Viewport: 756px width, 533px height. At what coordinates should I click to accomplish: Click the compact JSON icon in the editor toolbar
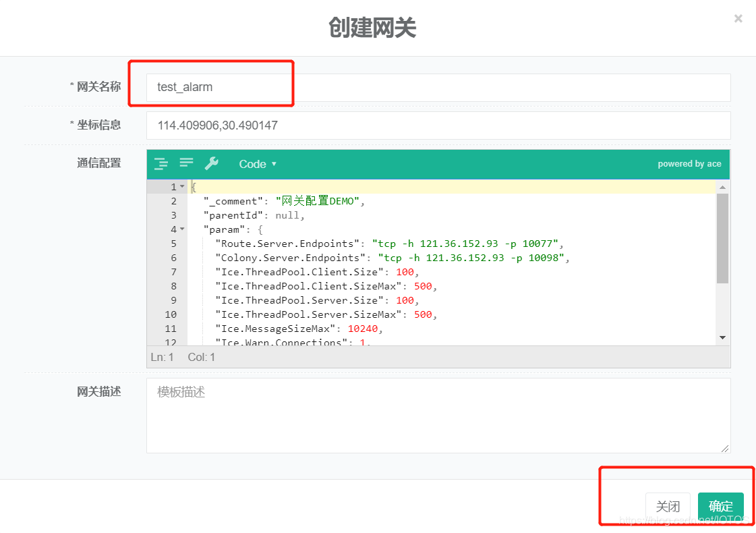[186, 163]
